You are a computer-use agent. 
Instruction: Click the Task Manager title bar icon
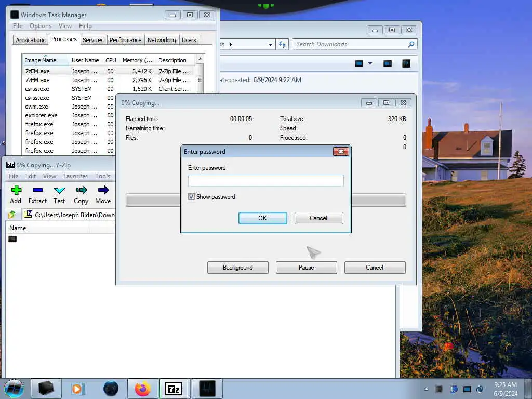[14, 15]
